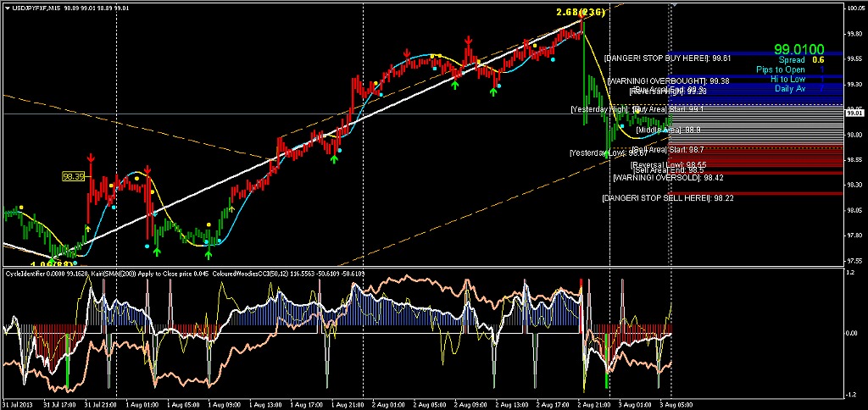Click the 1 Aug 05:00 time axis label
The width and height of the screenshot is (868, 410).
(x=183, y=404)
